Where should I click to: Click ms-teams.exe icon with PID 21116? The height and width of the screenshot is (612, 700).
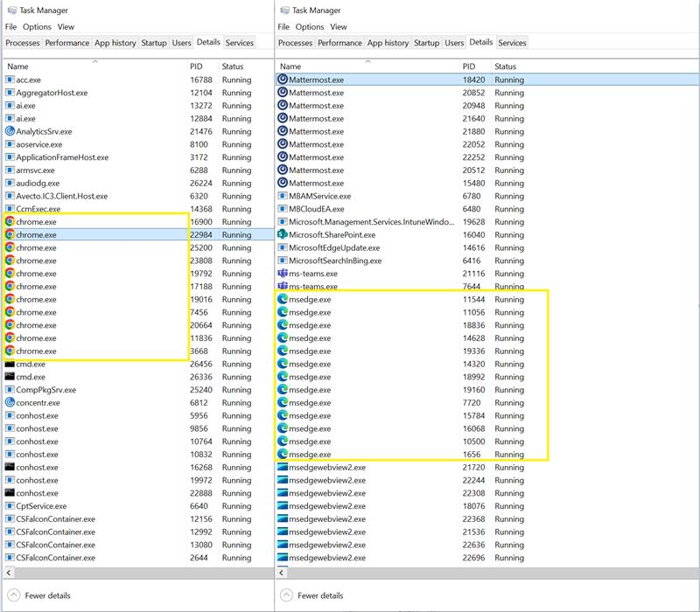pyautogui.click(x=283, y=274)
